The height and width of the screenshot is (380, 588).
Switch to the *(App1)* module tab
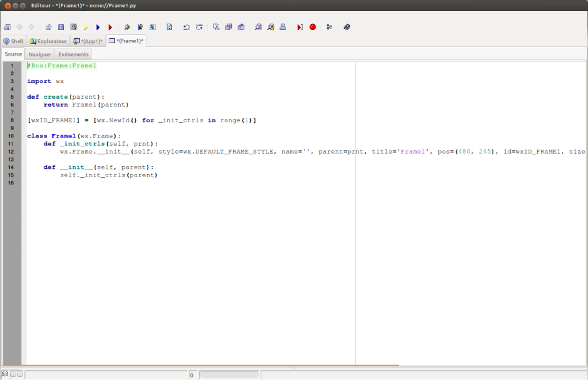[88, 41]
